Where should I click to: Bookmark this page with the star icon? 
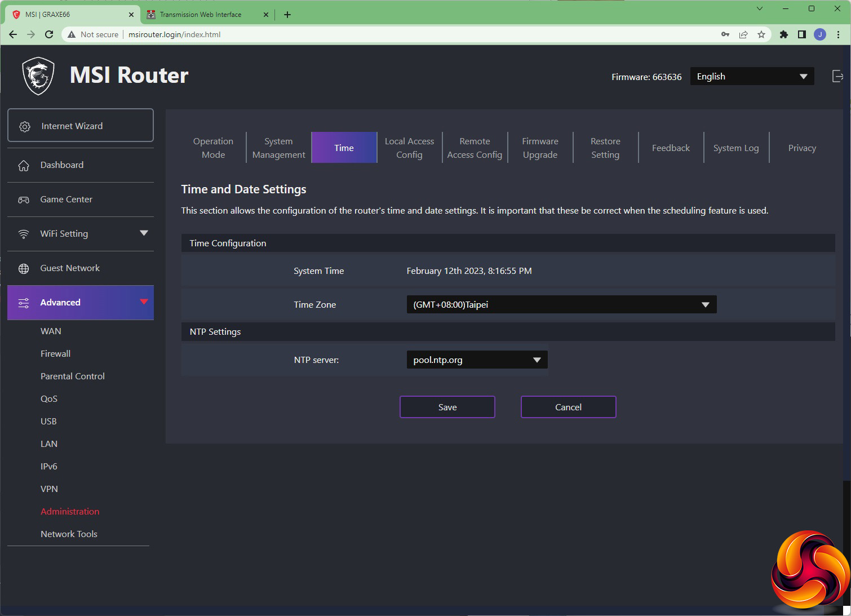[x=761, y=34]
